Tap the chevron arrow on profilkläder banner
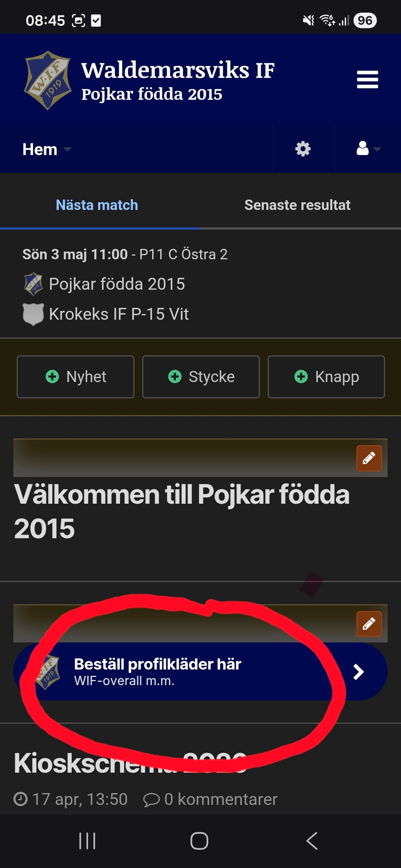The image size is (401, 868). tap(358, 672)
